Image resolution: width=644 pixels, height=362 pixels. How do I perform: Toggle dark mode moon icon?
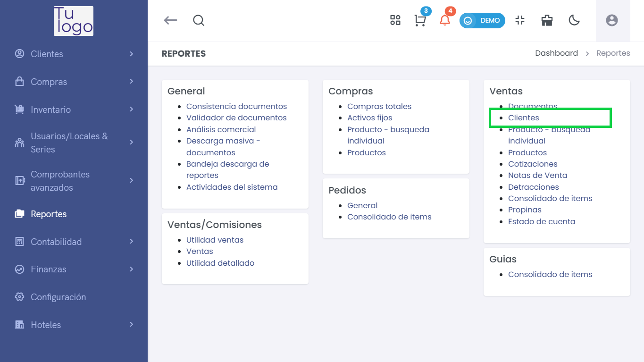[x=574, y=20]
